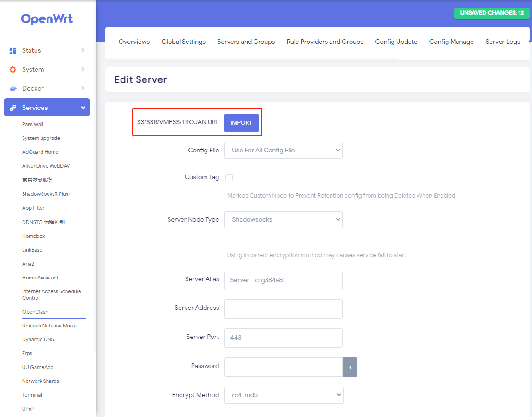532x417 pixels.
Task: Click the Status menu label
Action: (x=31, y=50)
